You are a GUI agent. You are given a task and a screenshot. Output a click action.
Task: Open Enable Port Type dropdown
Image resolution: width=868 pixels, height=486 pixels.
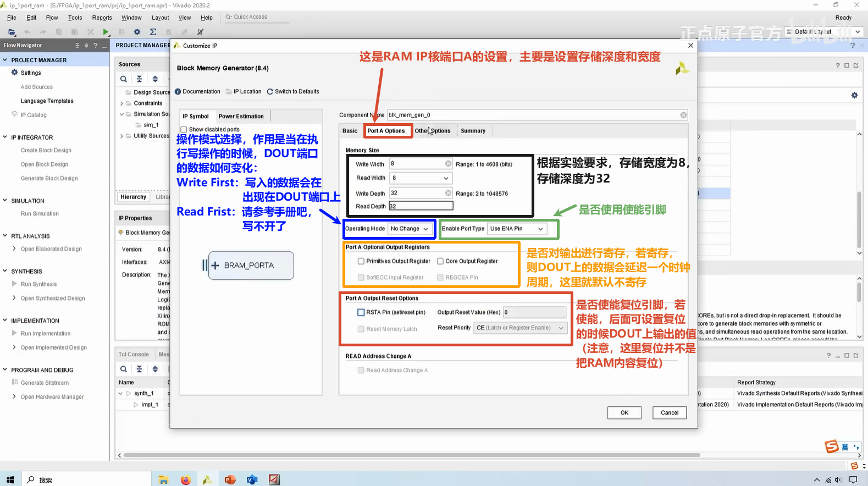(517, 229)
